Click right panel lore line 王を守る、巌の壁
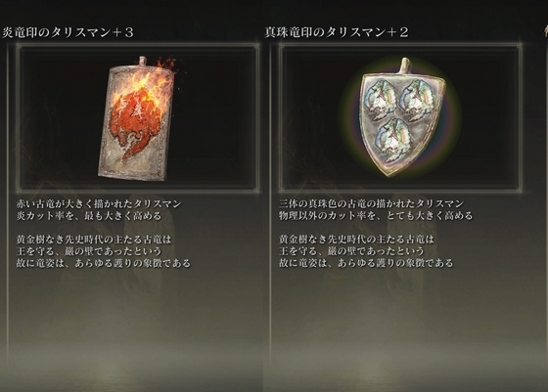Image resolution: width=548 pixels, height=392 pixels. coord(351,251)
